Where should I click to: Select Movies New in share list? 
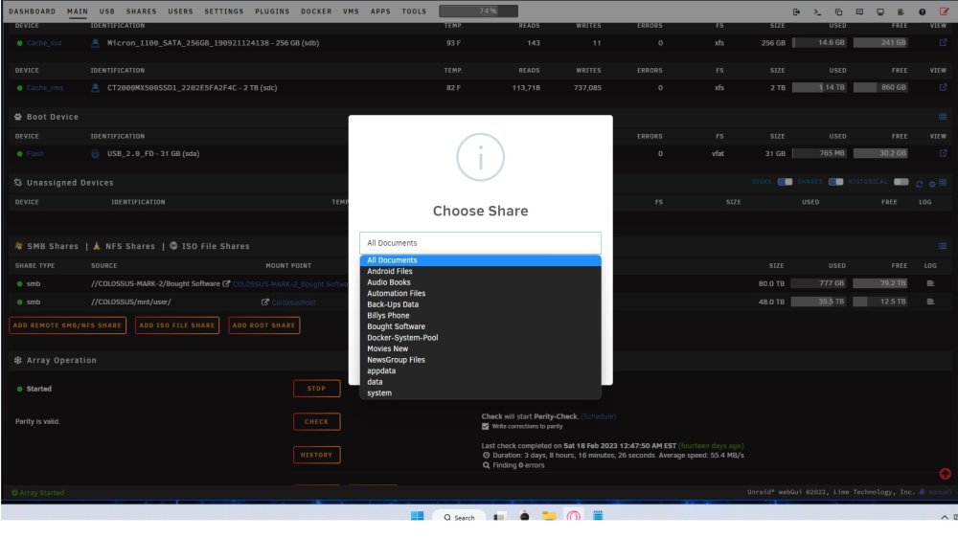pyautogui.click(x=480, y=348)
